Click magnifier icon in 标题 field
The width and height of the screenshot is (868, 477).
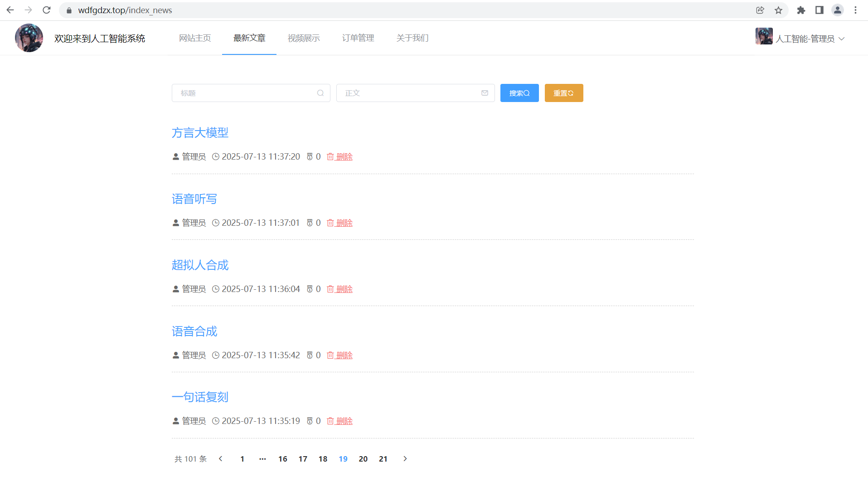click(x=320, y=93)
